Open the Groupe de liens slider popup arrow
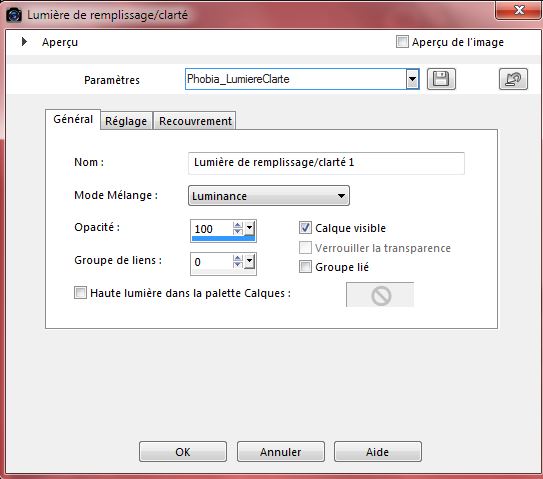Image resolution: width=543 pixels, height=479 pixels. 249,261
